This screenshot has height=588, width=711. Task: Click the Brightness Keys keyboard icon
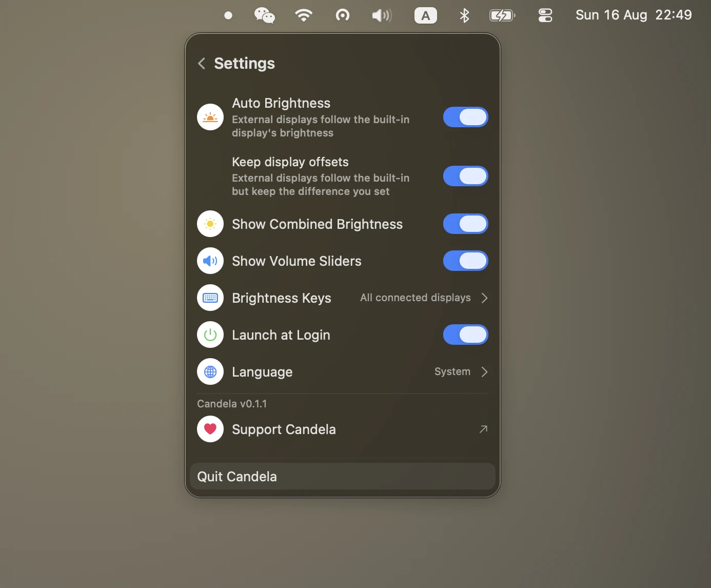click(210, 298)
